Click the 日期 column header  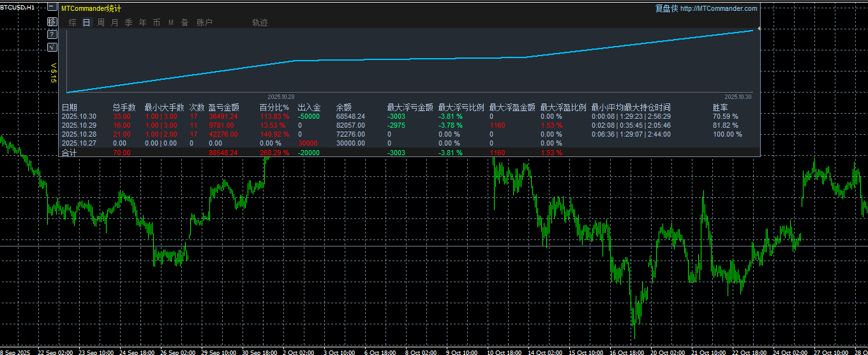coord(70,107)
